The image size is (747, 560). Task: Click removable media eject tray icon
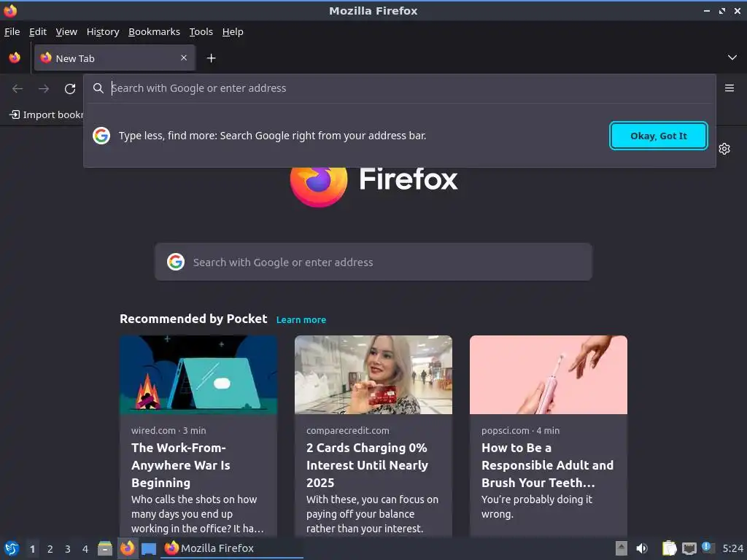click(x=622, y=548)
